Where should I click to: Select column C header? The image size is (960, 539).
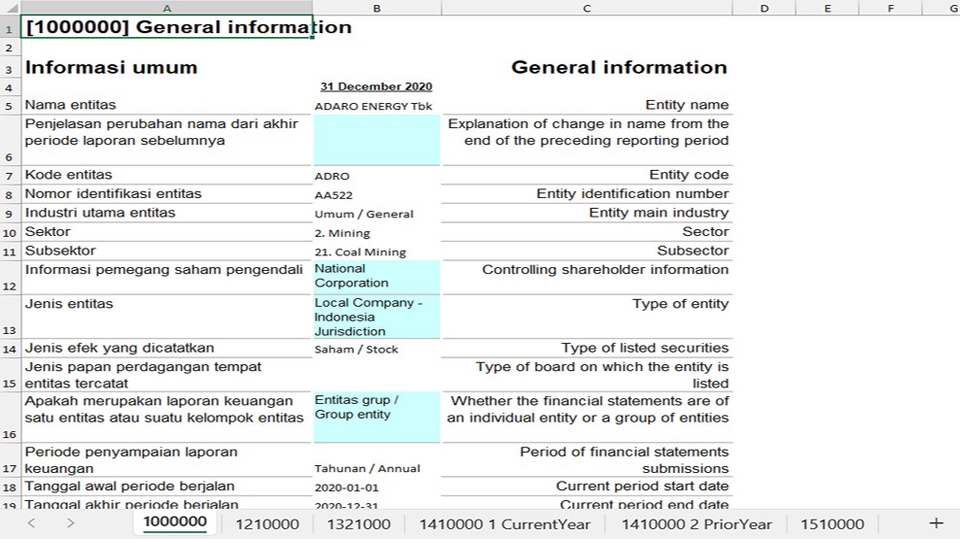(x=587, y=9)
